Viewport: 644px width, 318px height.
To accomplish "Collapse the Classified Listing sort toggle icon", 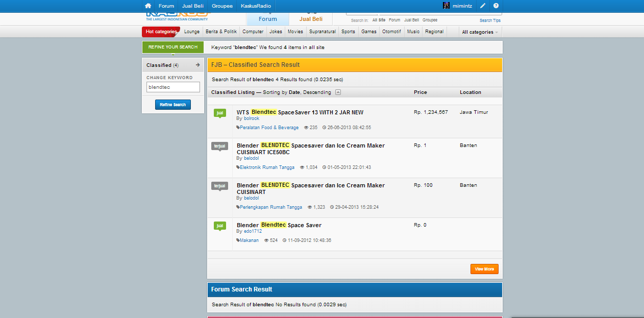I will coord(338,92).
